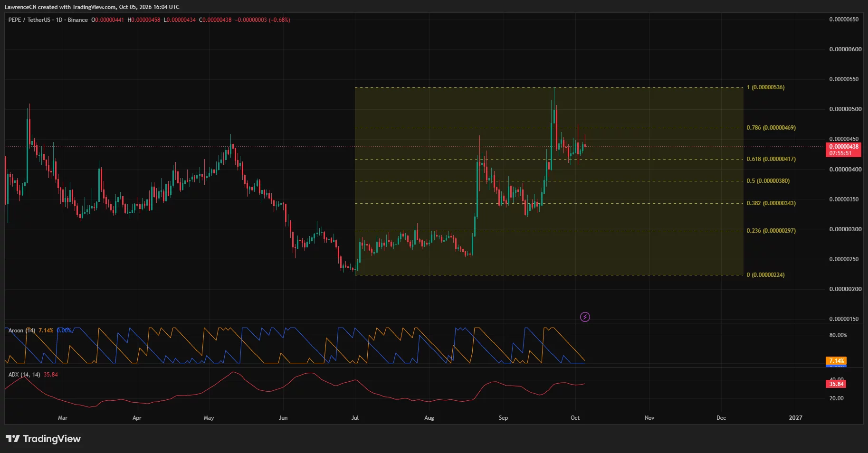868x453 pixels.
Task: Select the Fibonacci 0.382 (0.00000343) level label
Action: [771, 203]
